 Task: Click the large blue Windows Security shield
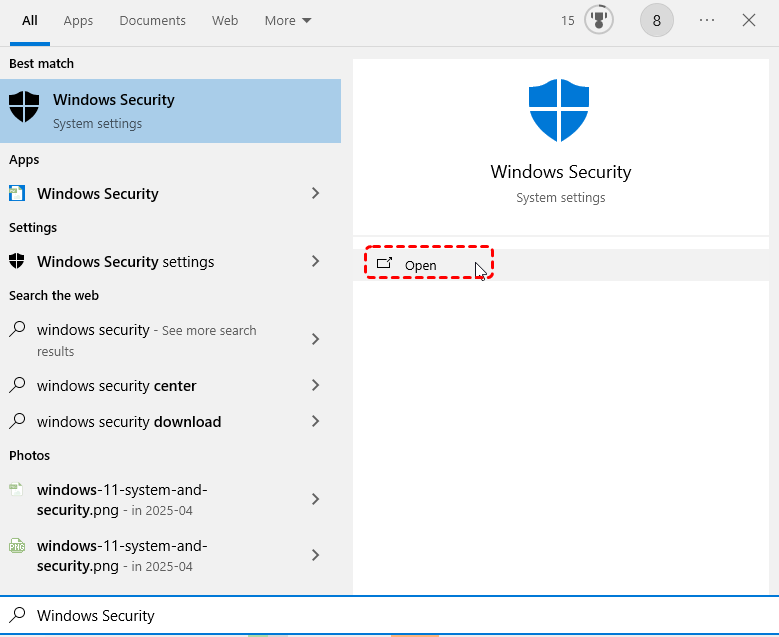click(560, 111)
